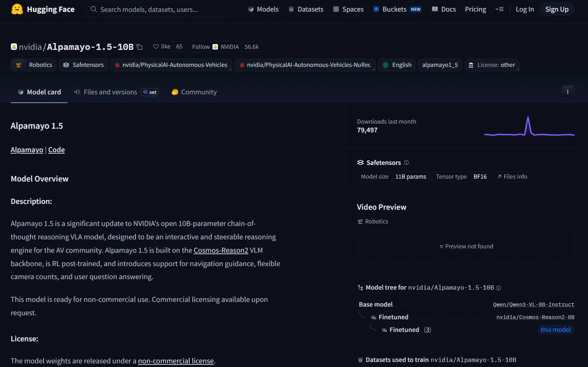
Task: Expand the navigation more-menu icon
Action: coord(499,9)
